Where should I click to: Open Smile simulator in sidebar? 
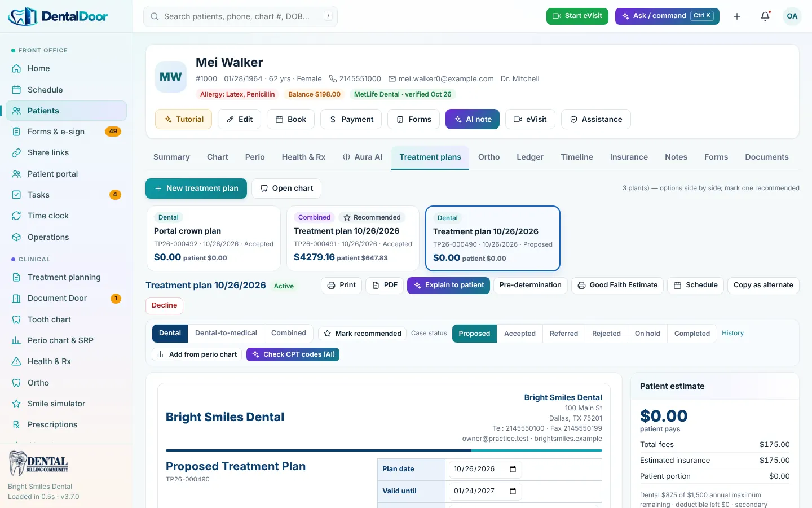point(66,404)
